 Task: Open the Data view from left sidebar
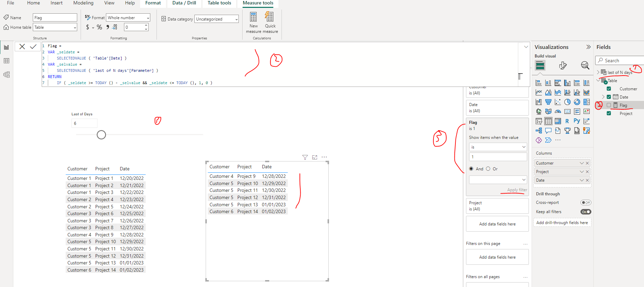click(6, 61)
